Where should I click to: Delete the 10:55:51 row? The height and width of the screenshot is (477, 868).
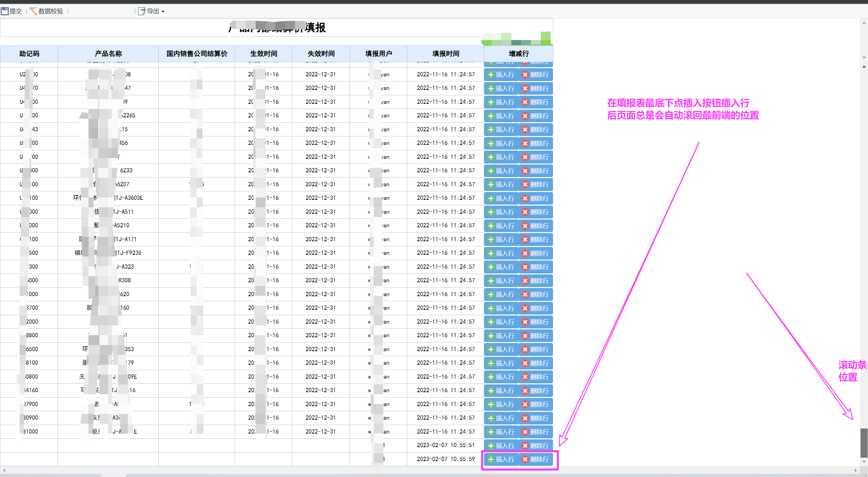(x=536, y=446)
